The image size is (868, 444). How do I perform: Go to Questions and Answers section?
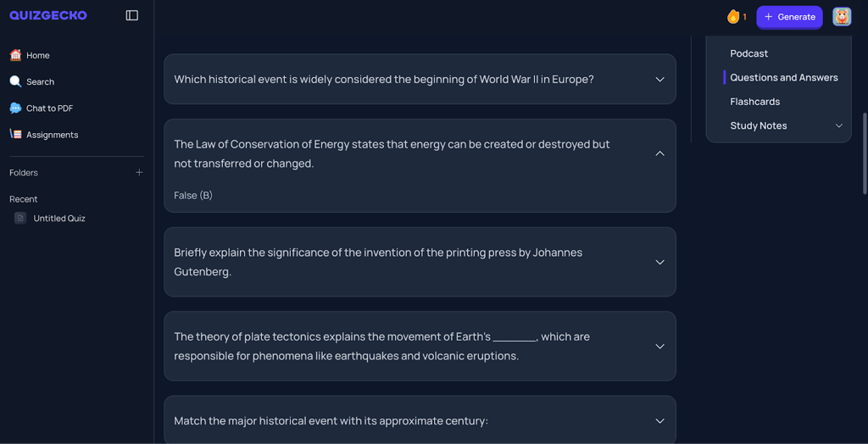(783, 77)
